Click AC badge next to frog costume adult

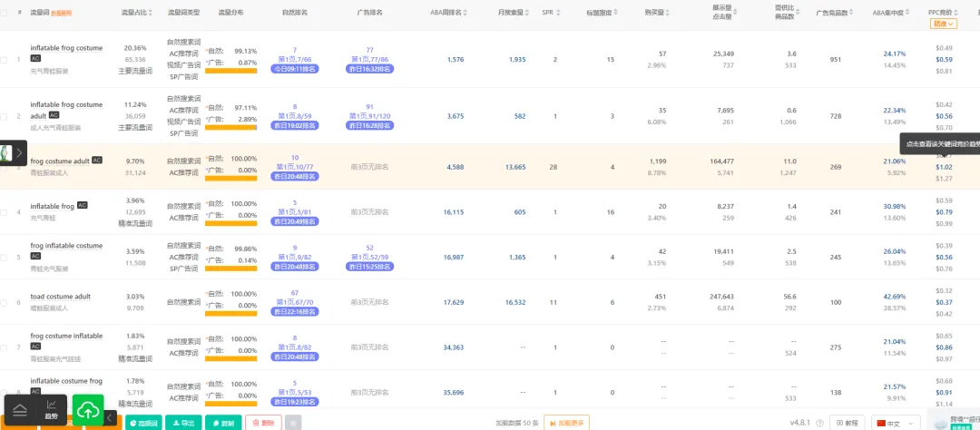[x=97, y=161]
